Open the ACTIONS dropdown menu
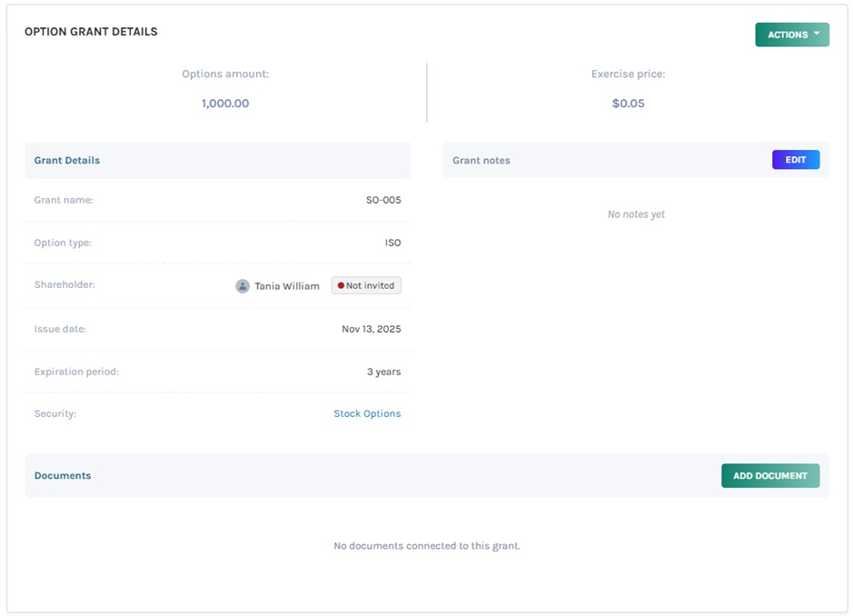Screen dimensions: 853x616 pos(790,35)
